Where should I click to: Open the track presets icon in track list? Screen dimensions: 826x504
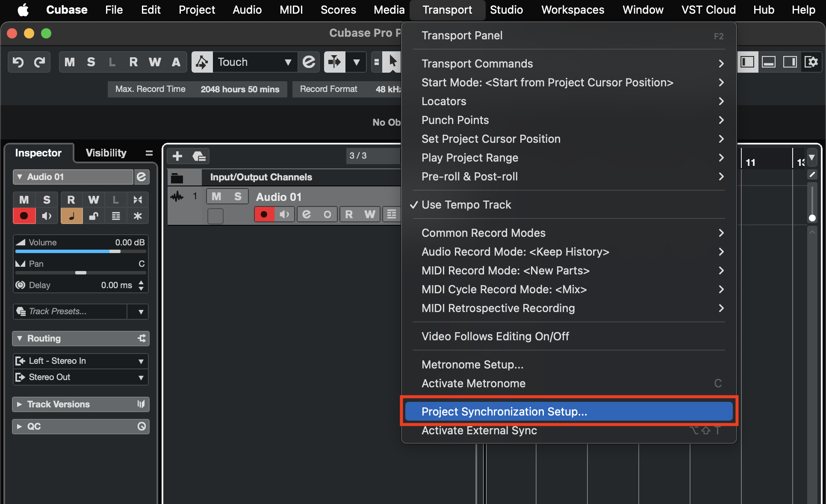[x=199, y=156]
